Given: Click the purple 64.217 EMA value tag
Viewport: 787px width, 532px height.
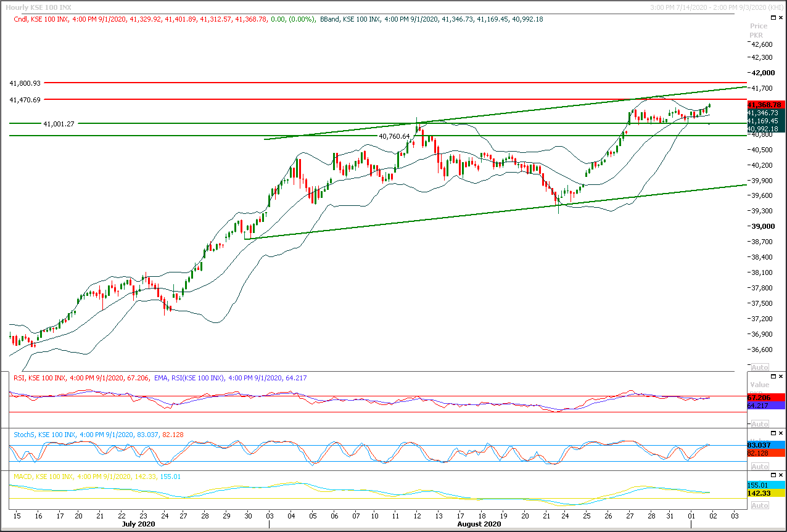Looking at the screenshot, I should point(765,406).
